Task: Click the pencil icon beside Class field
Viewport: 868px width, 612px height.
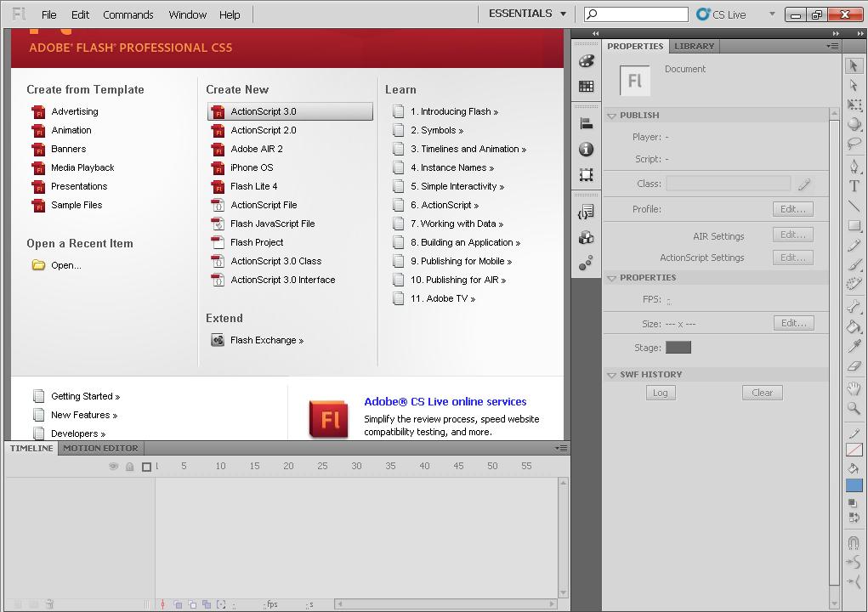Action: (804, 184)
